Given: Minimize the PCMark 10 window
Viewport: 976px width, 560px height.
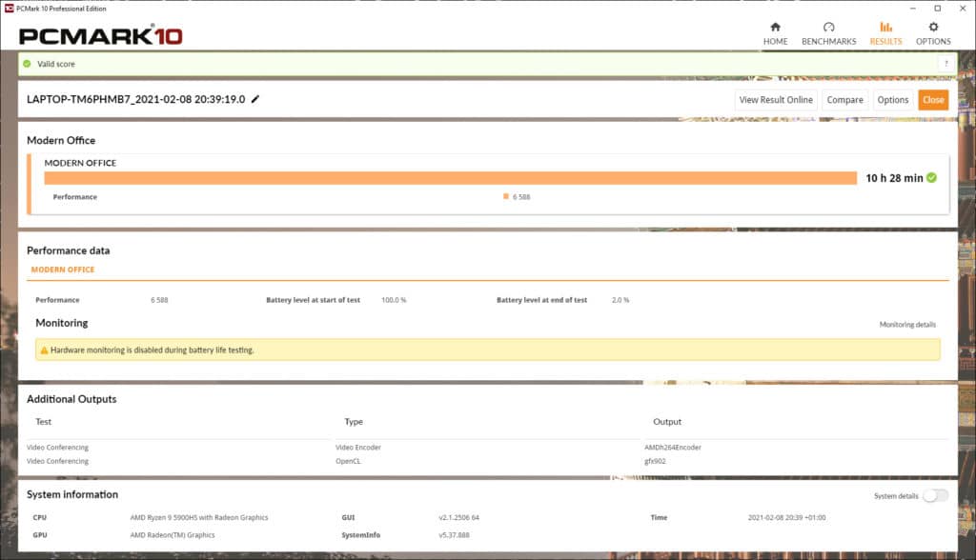Looking at the screenshot, I should [x=912, y=9].
